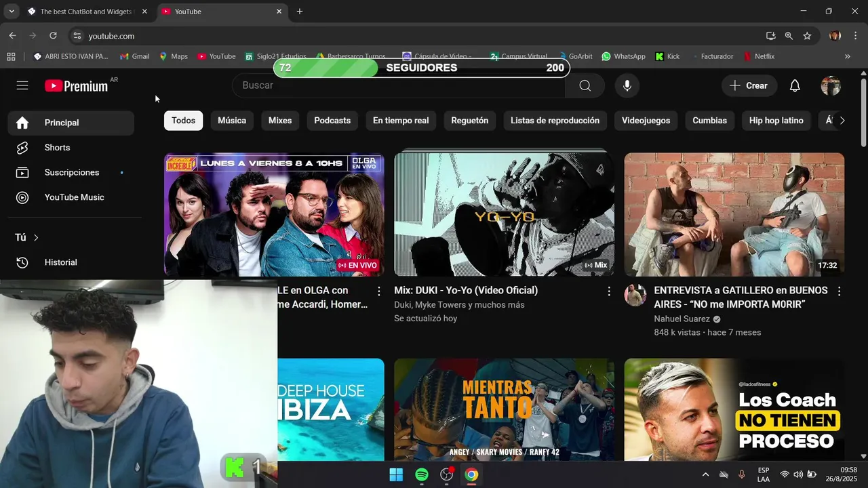This screenshot has width=868, height=488.
Task: Open OLGA en vivo video thumbnail
Action: 274,214
